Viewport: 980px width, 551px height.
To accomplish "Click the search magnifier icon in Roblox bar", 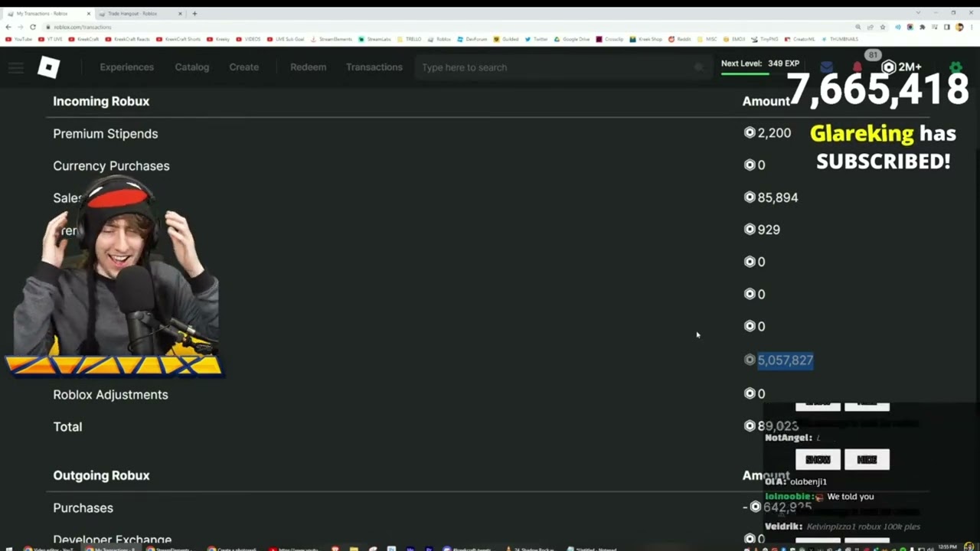I will coord(698,67).
